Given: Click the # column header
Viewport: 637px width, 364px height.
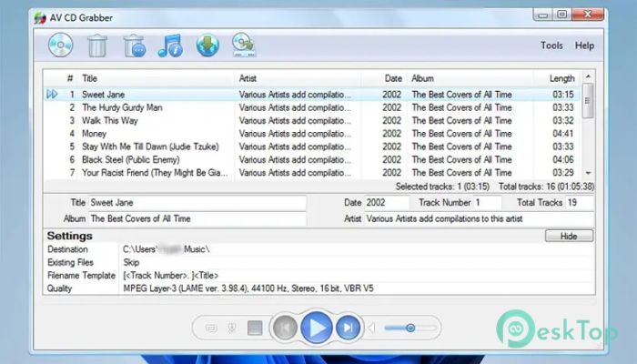Looking at the screenshot, I should click(x=70, y=78).
